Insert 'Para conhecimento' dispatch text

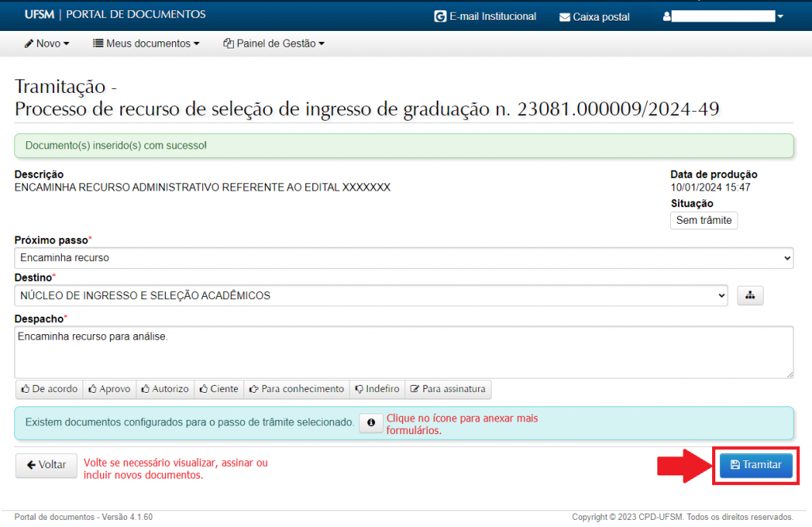297,389
